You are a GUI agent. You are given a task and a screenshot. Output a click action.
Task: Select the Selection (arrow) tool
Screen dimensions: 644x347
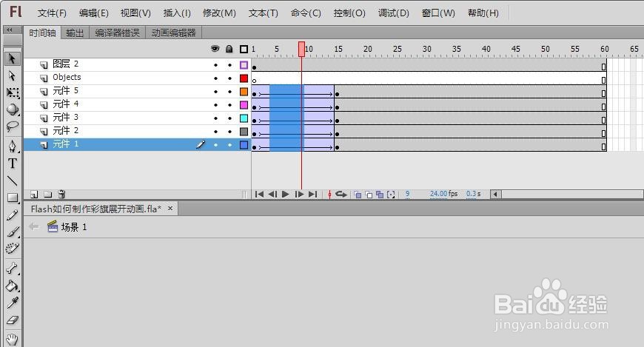13,58
